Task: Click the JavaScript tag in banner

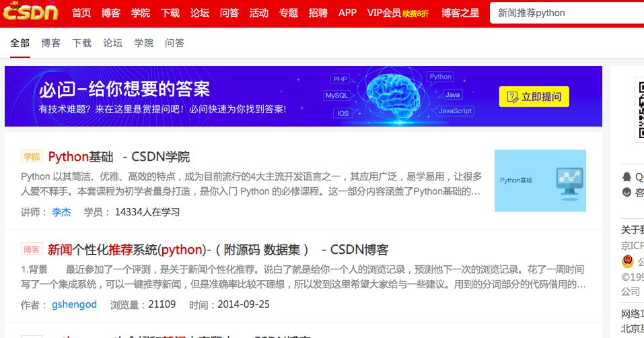Action: click(x=455, y=111)
